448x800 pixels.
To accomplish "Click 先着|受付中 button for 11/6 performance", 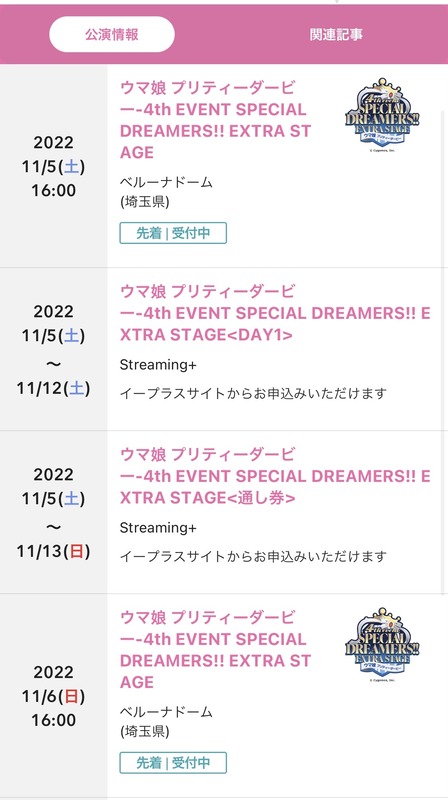I will point(173,763).
